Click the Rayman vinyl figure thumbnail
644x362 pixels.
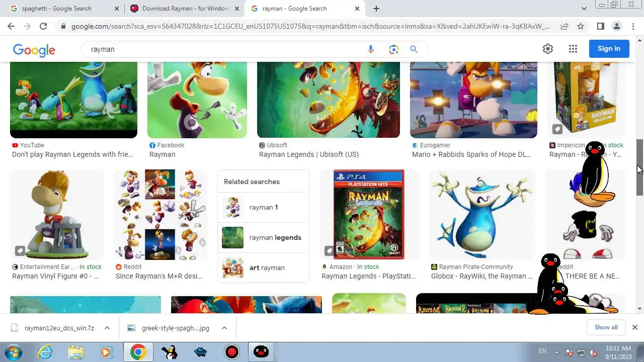coord(57,214)
